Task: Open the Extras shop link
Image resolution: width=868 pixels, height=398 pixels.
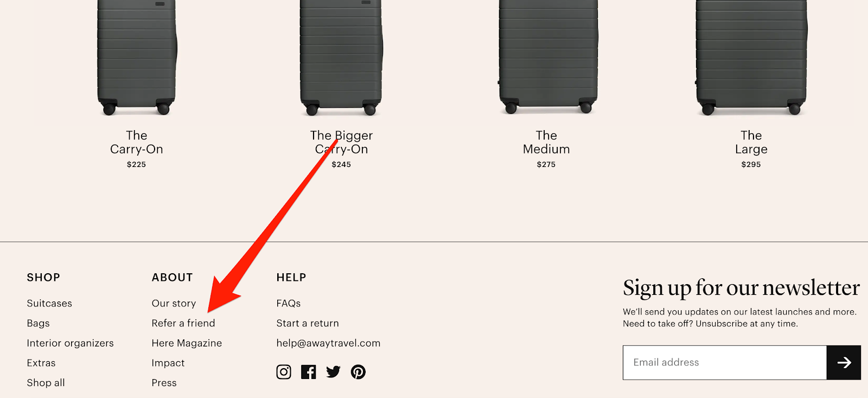Action: (41, 363)
